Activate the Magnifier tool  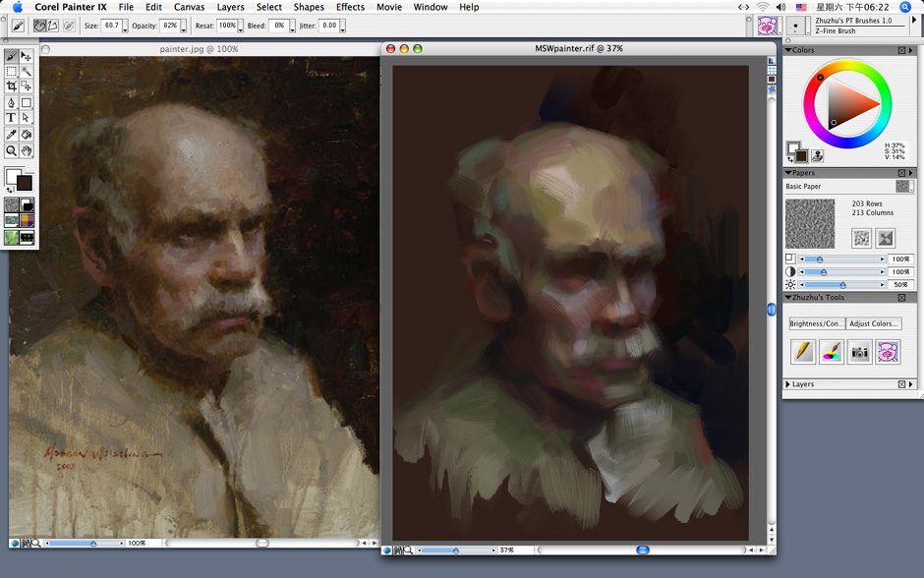point(11,150)
